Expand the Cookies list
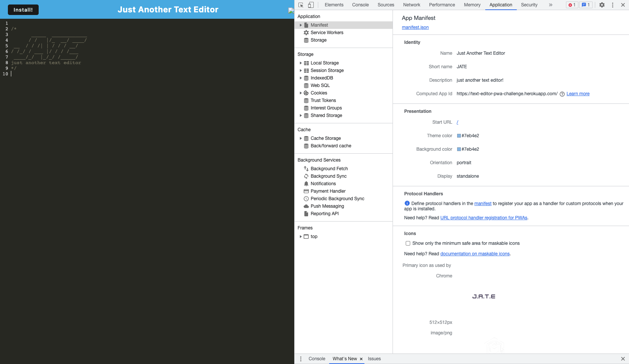The height and width of the screenshot is (364, 629). pyautogui.click(x=301, y=93)
